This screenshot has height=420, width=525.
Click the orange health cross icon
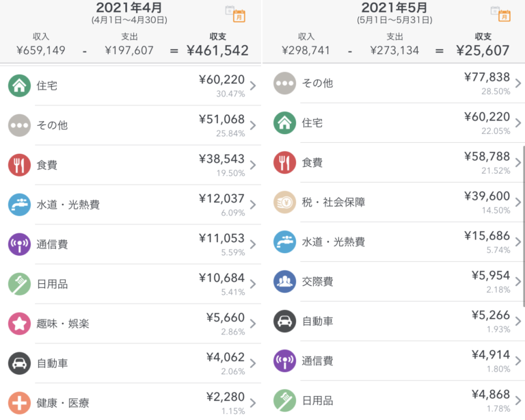point(19,402)
